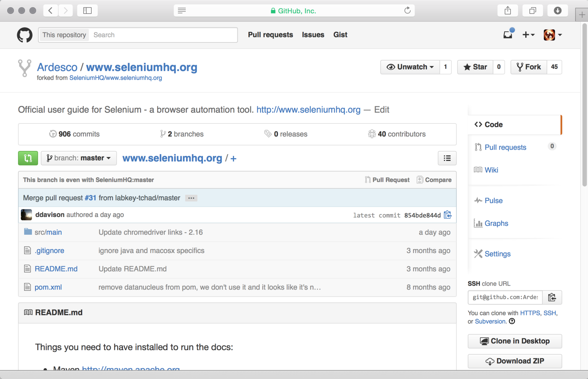This screenshot has width=588, height=379.
Task: Create new file with plus link
Action: tap(233, 158)
